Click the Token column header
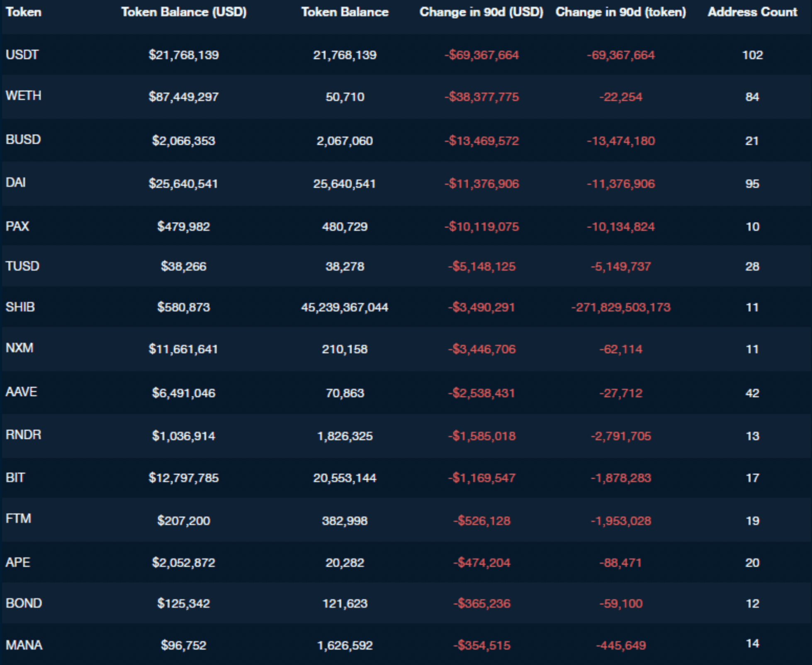This screenshot has width=812, height=665. (24, 12)
